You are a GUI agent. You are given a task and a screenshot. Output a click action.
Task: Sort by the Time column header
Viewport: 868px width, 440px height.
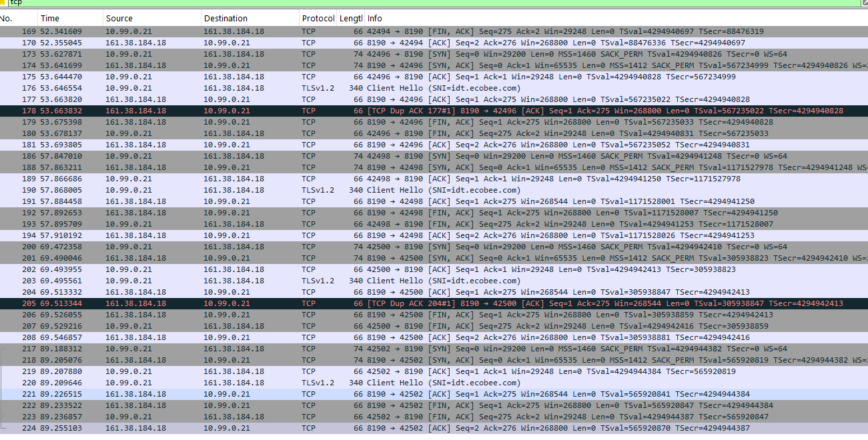click(x=71, y=18)
